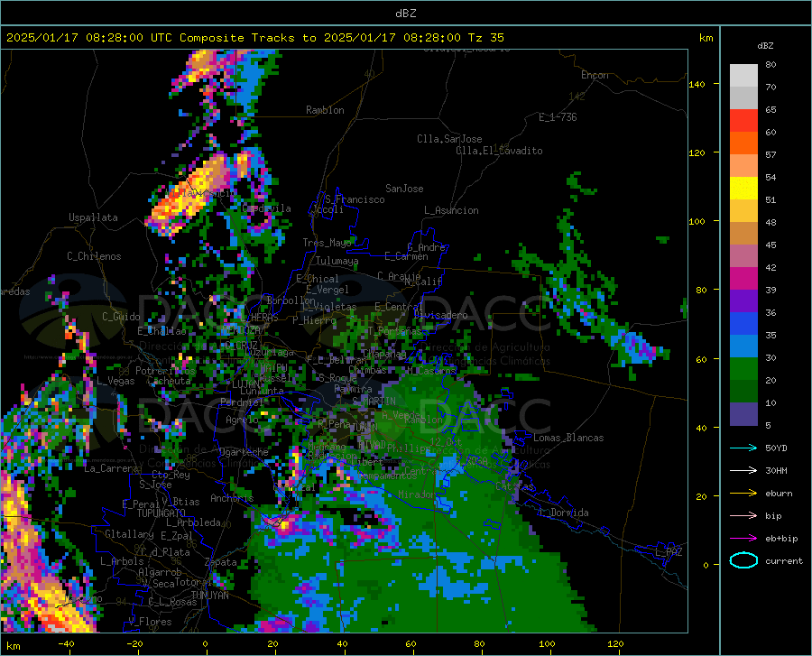Click the 140 km tick on vertical axis
Screen dimensions: 812x656
tap(697, 84)
